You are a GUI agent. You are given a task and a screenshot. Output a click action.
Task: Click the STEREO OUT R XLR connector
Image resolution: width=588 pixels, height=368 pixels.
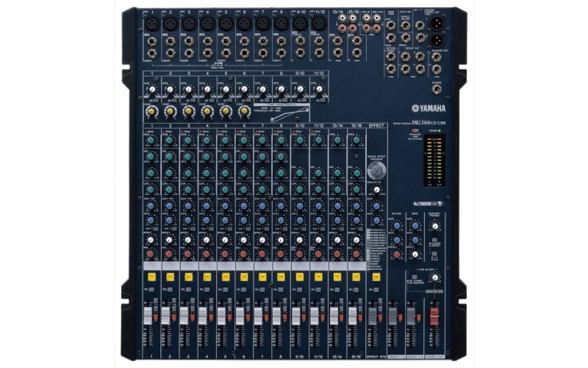(x=436, y=40)
